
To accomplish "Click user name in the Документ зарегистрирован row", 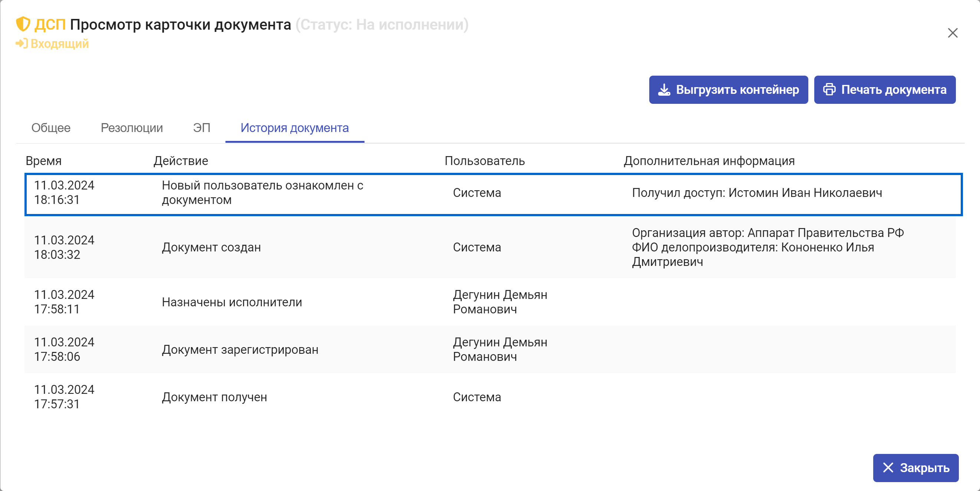I will click(500, 349).
